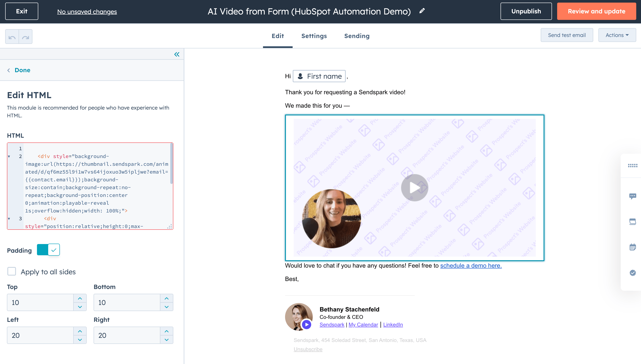
Task: Increase the Right padding value
Action: [x=166, y=331]
